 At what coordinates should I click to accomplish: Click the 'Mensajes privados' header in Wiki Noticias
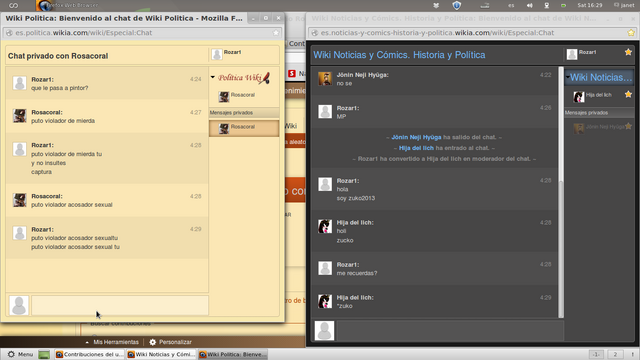(599, 113)
